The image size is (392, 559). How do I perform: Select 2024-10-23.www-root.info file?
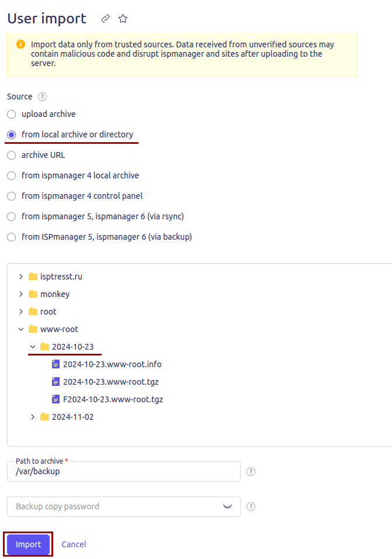tap(112, 364)
